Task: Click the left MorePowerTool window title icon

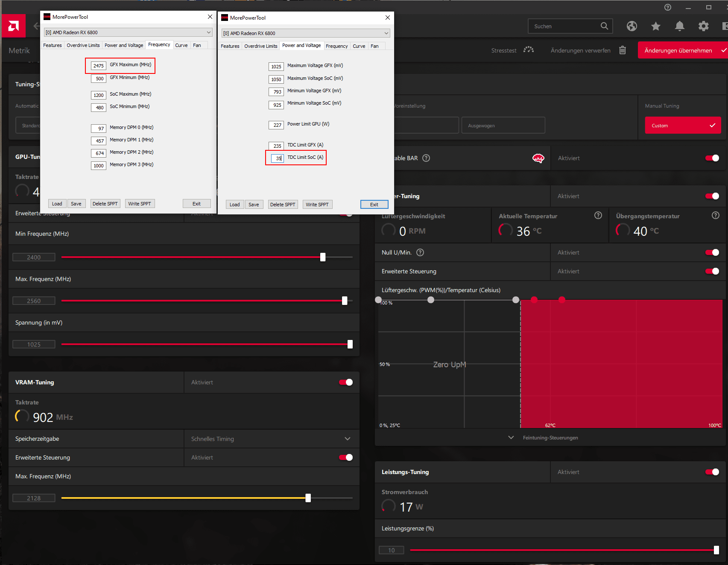Action: coord(47,17)
